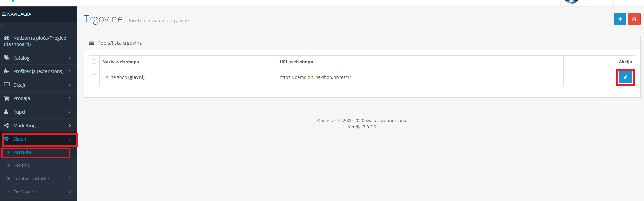Click the Dizajn monitor icon
This screenshot has width=644, height=201.
tap(7, 85)
